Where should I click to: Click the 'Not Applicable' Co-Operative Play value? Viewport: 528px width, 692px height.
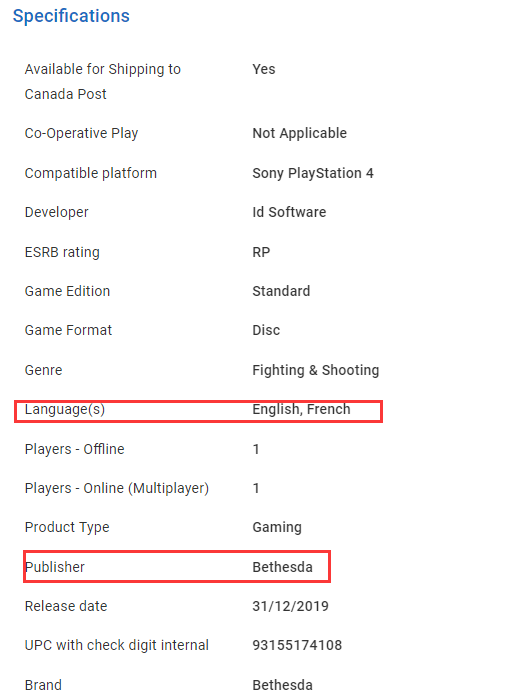pyautogui.click(x=299, y=133)
